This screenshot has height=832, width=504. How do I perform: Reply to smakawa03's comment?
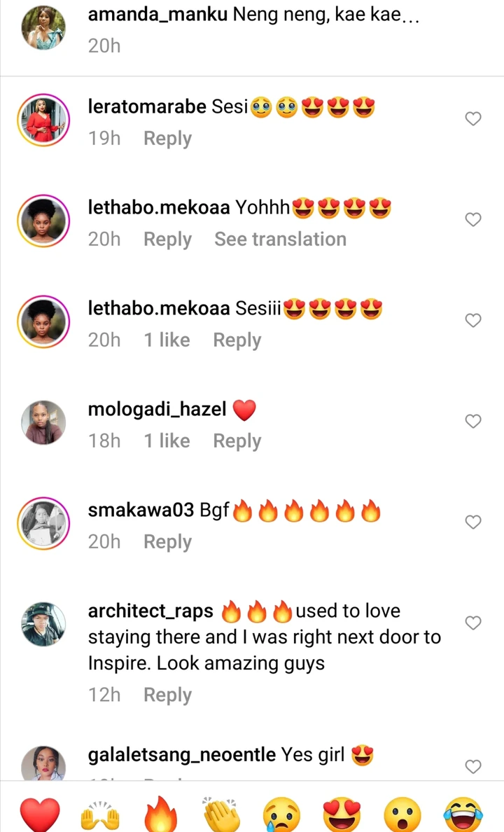[x=167, y=542]
